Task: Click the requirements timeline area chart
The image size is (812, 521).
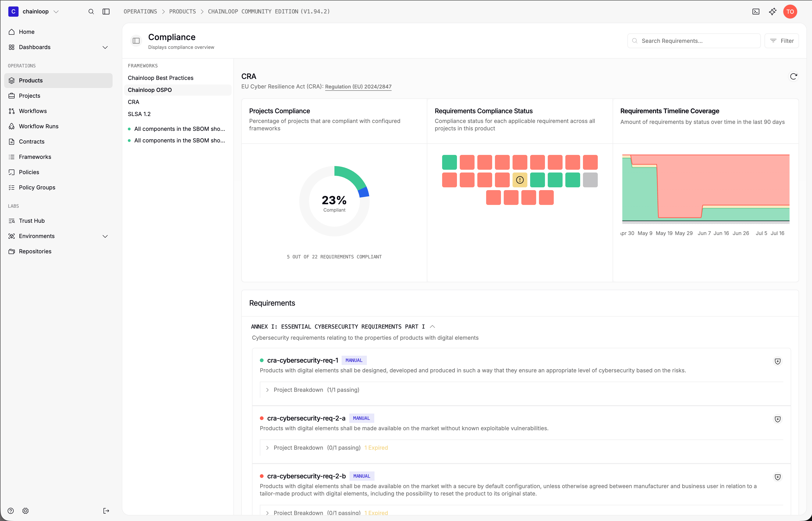Action: (x=706, y=189)
